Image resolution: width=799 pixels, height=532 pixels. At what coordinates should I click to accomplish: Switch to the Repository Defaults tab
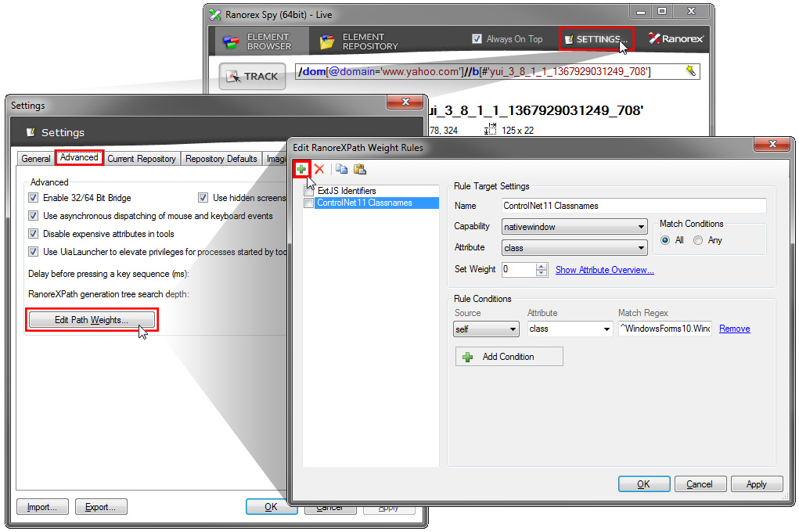[x=221, y=159]
